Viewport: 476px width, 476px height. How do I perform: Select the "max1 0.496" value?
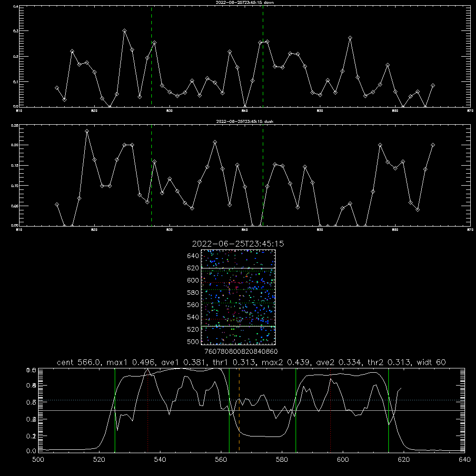coord(132,362)
